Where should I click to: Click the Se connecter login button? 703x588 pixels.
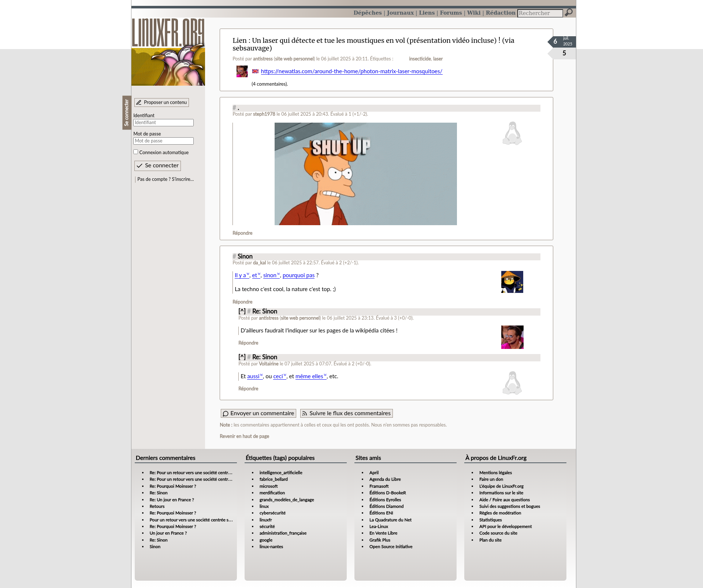[x=157, y=166]
